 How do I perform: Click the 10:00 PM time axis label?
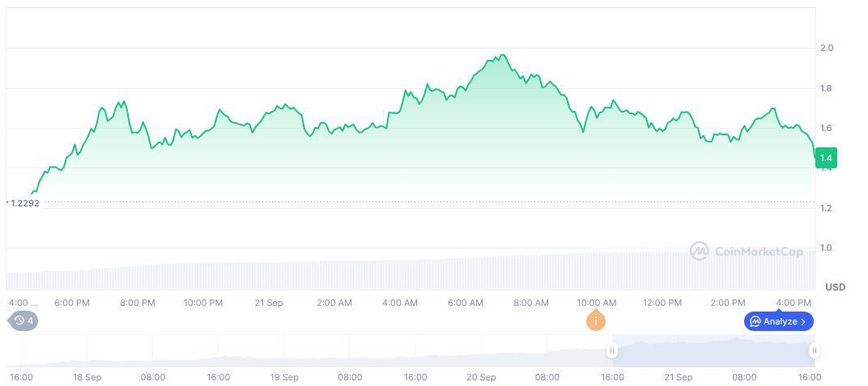[x=203, y=303]
